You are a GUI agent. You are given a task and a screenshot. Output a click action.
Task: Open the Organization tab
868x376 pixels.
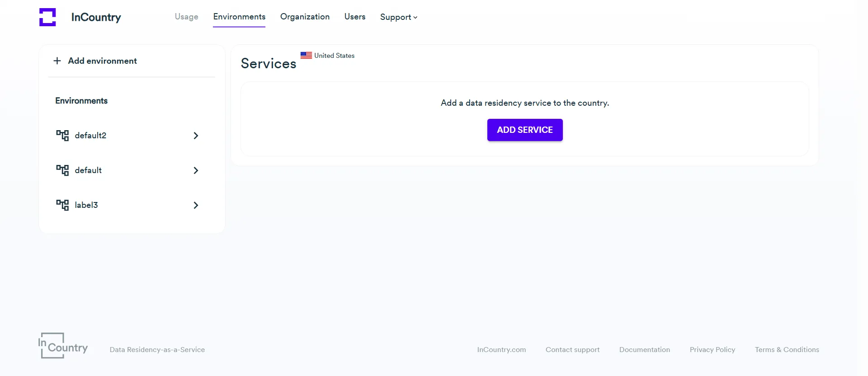point(305,17)
